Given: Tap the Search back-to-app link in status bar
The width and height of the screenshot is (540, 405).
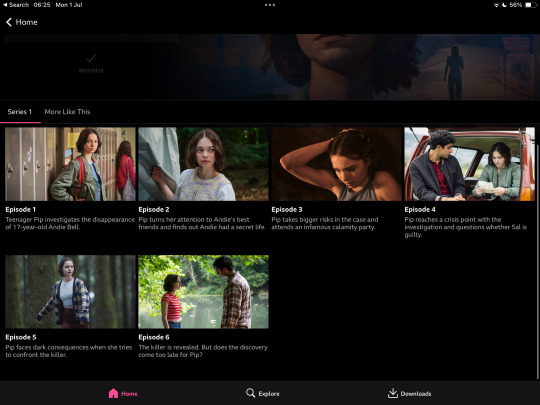Looking at the screenshot, I should point(16,5).
